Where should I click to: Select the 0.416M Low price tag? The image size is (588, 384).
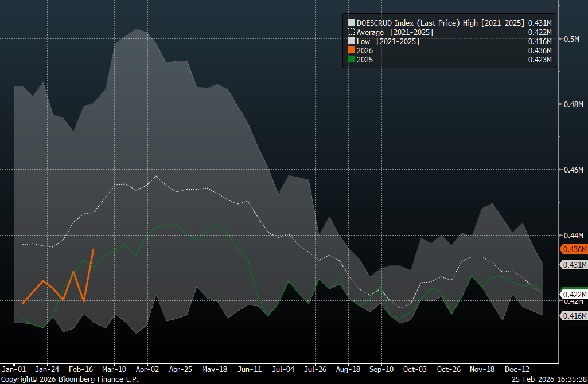click(x=573, y=316)
